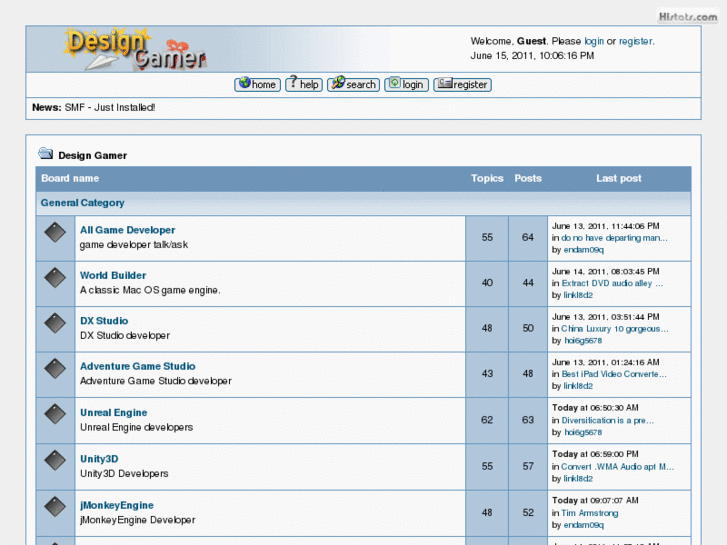Click description 'game developer talk/ask'
The image size is (727, 545).
coord(134,245)
